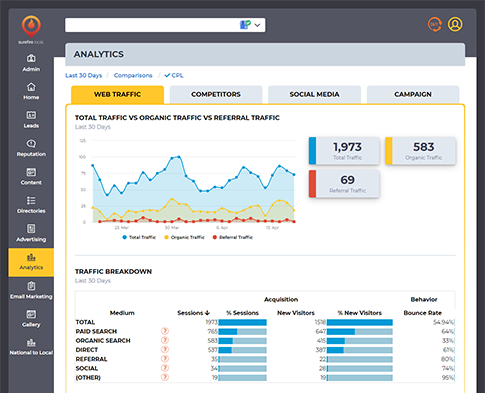Click the DIRECT row label
The image size is (485, 393).
pyautogui.click(x=87, y=350)
